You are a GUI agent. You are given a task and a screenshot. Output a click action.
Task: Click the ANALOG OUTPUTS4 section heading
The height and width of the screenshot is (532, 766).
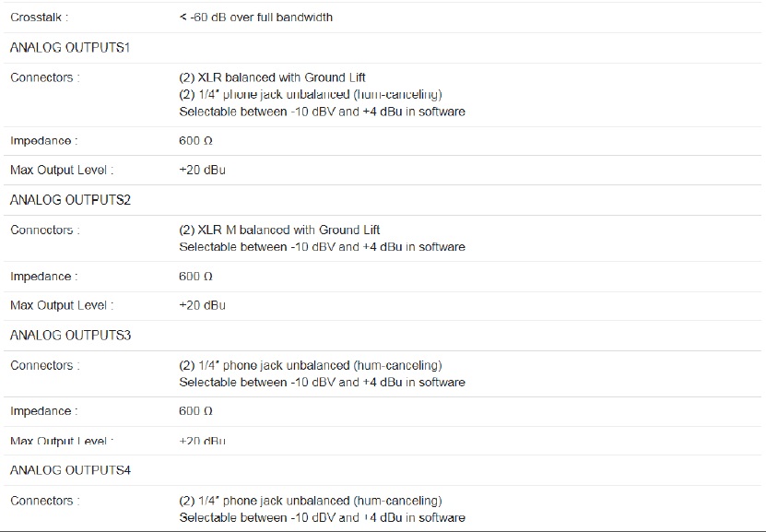(70, 470)
